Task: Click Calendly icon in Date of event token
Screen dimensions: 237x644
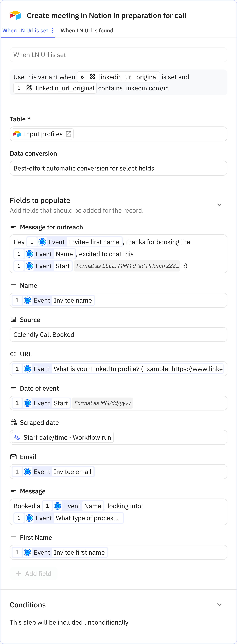Action: pyautogui.click(x=27, y=403)
